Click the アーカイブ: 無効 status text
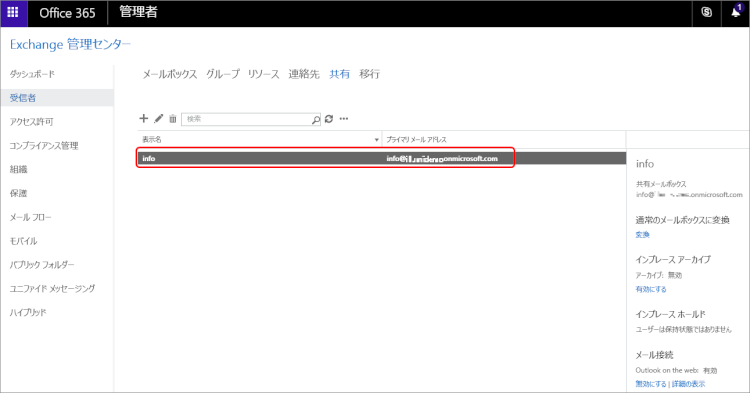This screenshot has height=393, width=750. pyautogui.click(x=659, y=275)
